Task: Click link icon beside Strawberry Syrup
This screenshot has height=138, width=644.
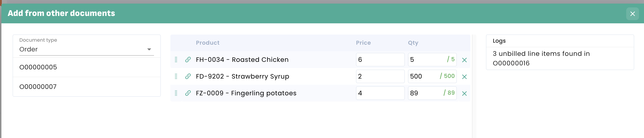Action: pyautogui.click(x=188, y=76)
